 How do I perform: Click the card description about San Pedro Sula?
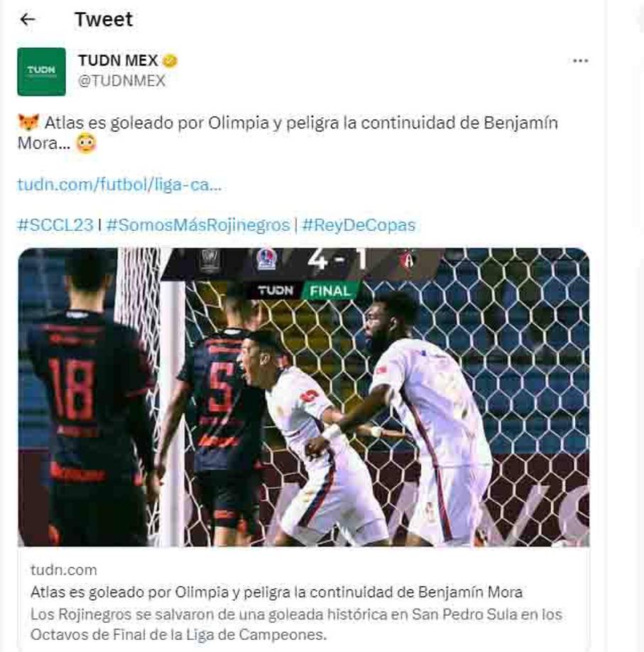296,624
